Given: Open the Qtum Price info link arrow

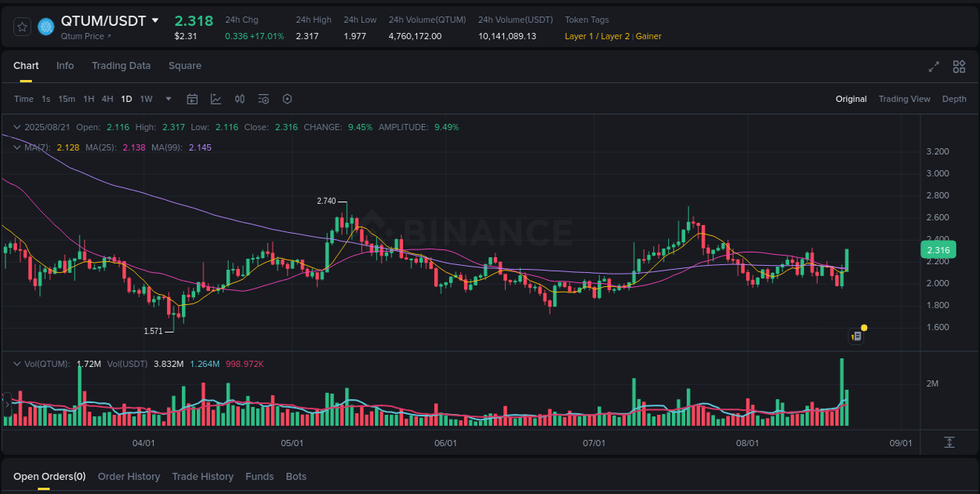Looking at the screenshot, I should tap(108, 35).
